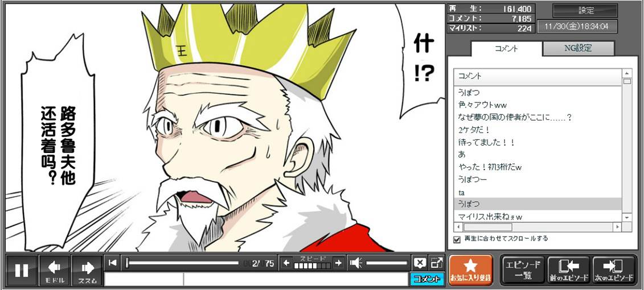The width and height of the screenshot is (644, 290).
Task: Enter fullscreen with the expand icon
Action: [x=436, y=263]
